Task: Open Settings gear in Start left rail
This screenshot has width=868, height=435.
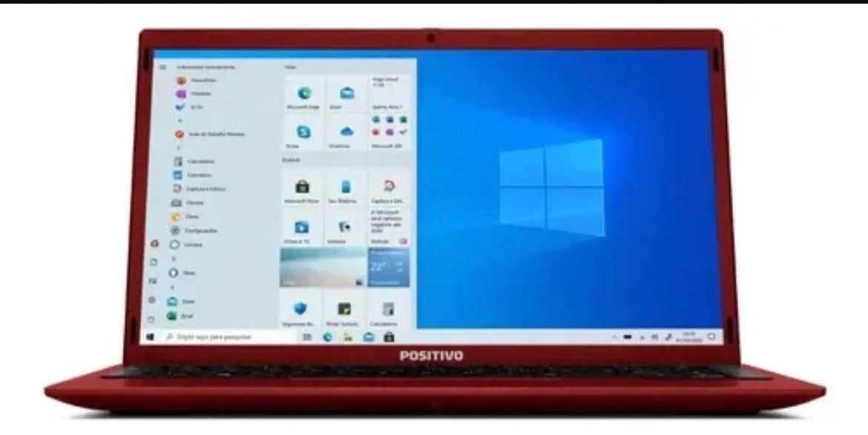Action: (x=151, y=299)
